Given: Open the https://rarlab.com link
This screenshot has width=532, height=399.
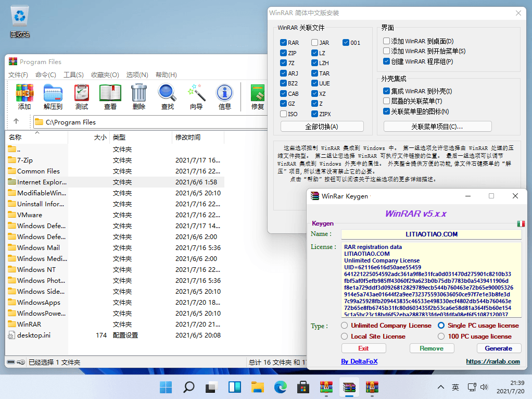Looking at the screenshot, I should point(492,361).
